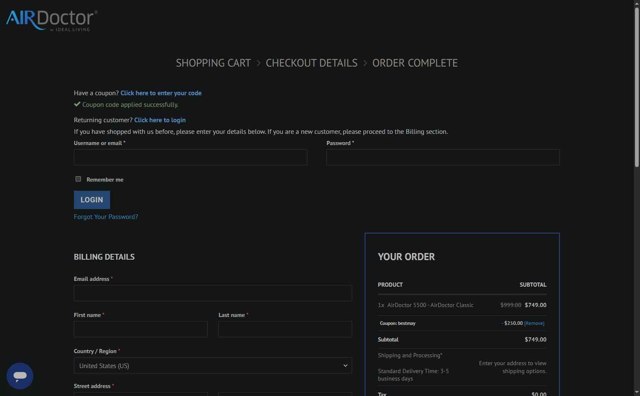Image resolution: width=640 pixels, height=396 pixels.
Task: Tick the Remember me checkbox
Action: tap(78, 179)
